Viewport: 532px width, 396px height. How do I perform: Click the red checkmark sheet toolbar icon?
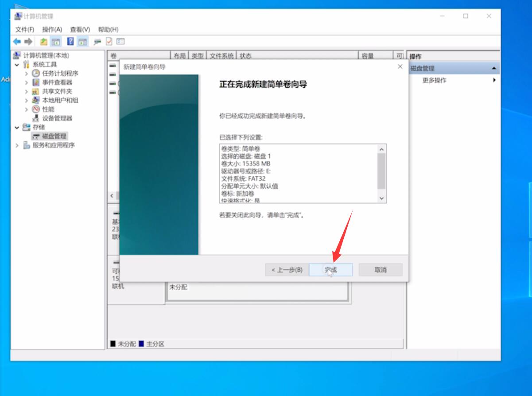(109, 42)
